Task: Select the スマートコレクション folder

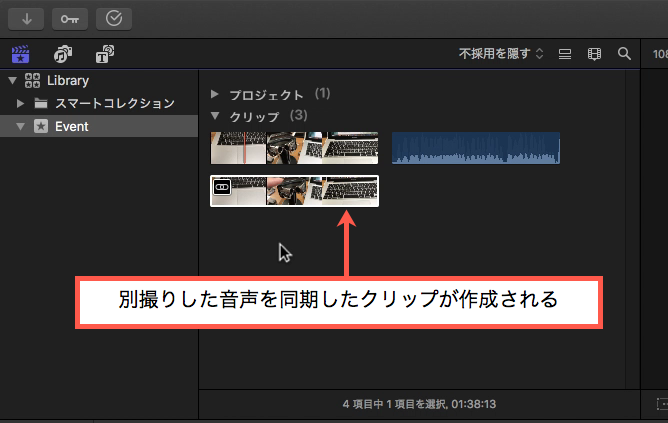Action: click(x=115, y=103)
